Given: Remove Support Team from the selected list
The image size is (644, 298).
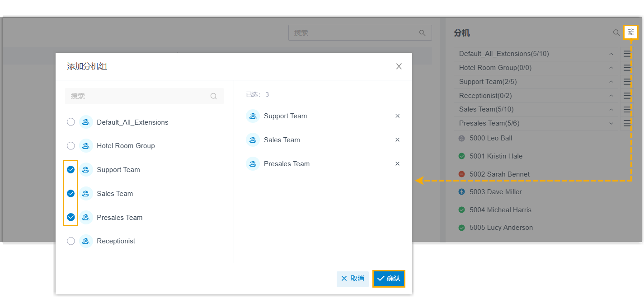Looking at the screenshot, I should point(397,116).
